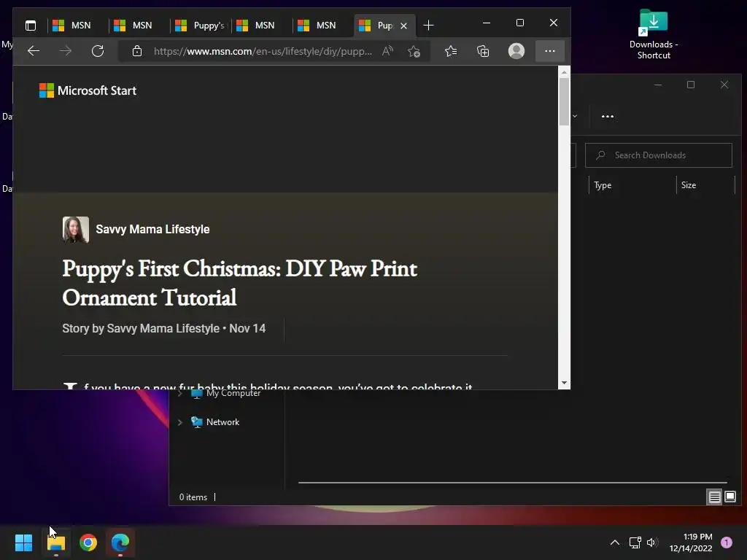Click the Edge address bar URL

click(x=263, y=51)
